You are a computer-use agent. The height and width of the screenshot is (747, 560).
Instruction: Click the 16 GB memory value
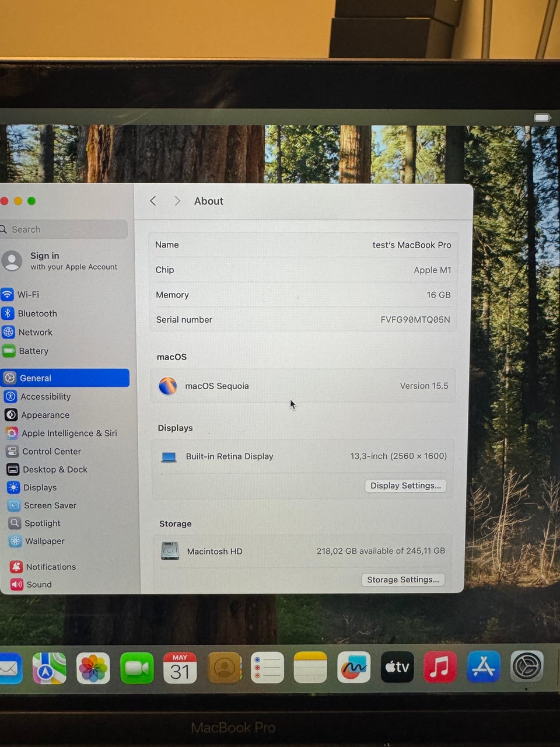point(439,295)
